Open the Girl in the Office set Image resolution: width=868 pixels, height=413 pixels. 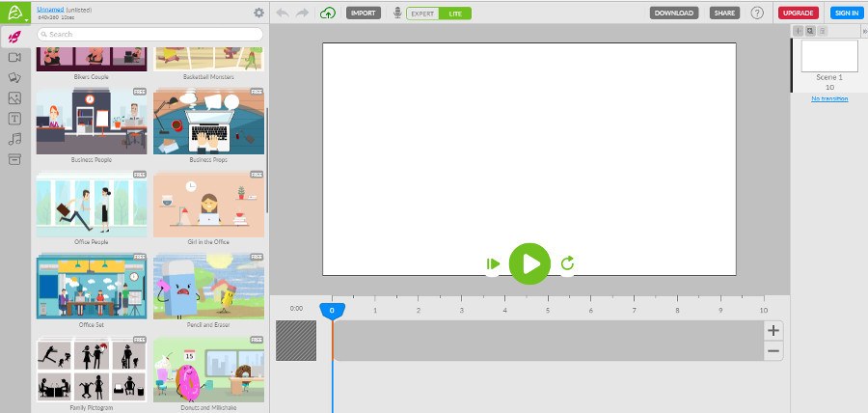[208, 205]
